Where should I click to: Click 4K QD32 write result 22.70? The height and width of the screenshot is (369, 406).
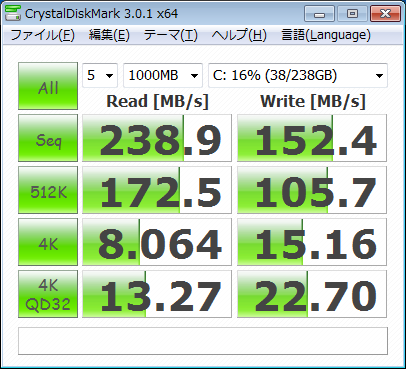312,294
